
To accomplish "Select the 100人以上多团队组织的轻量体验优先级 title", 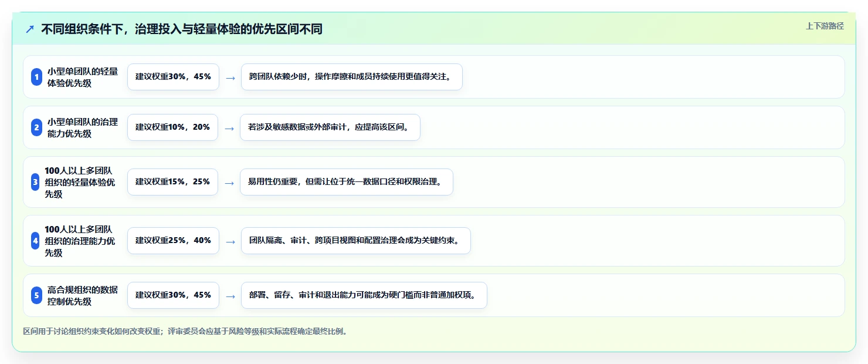I will [80, 182].
